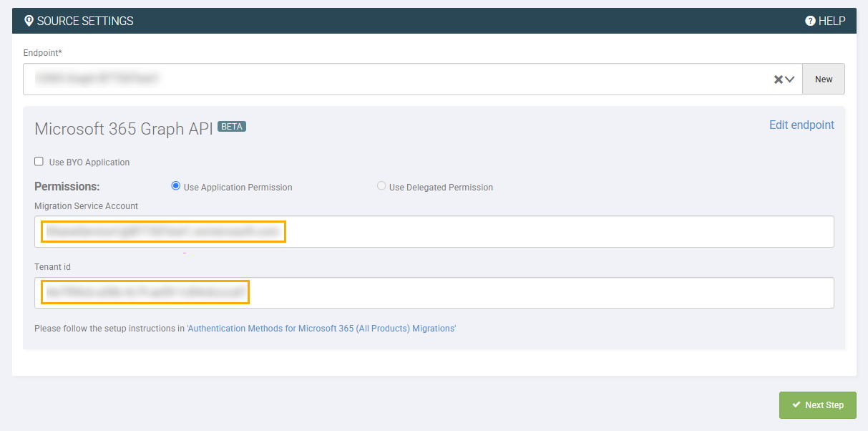This screenshot has width=868, height=431.
Task: Click the Permissions: label
Action: click(67, 187)
